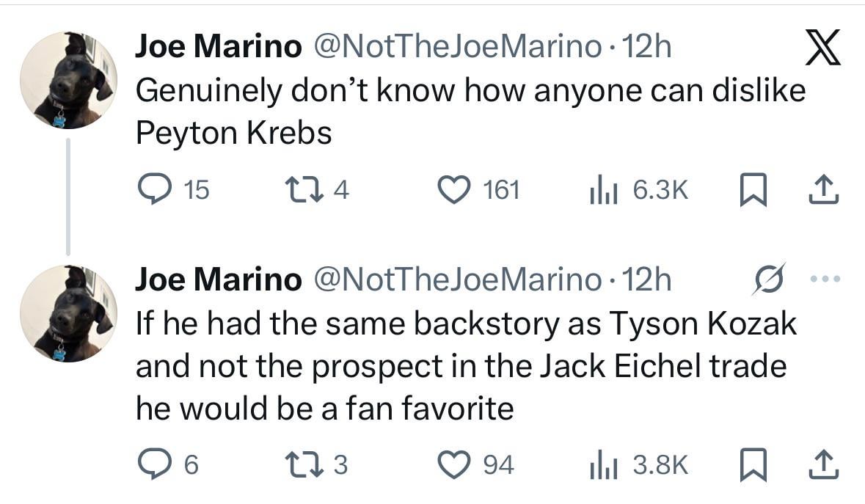View analytics for the 3.8K views post
The width and height of the screenshot is (865, 504).
[602, 464]
